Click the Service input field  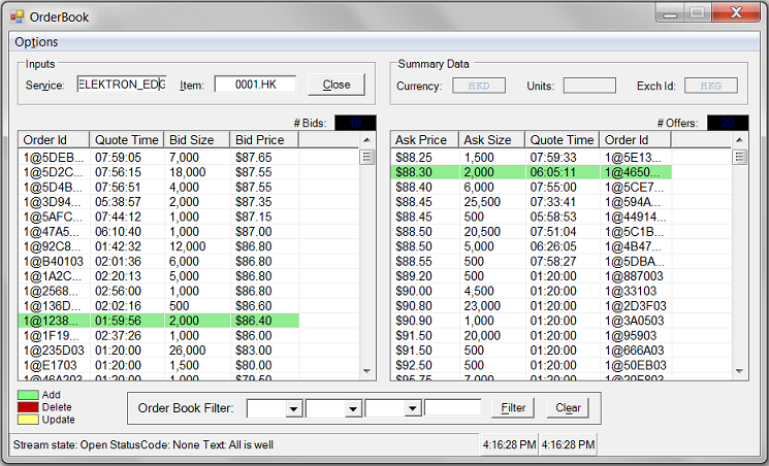tap(122, 84)
